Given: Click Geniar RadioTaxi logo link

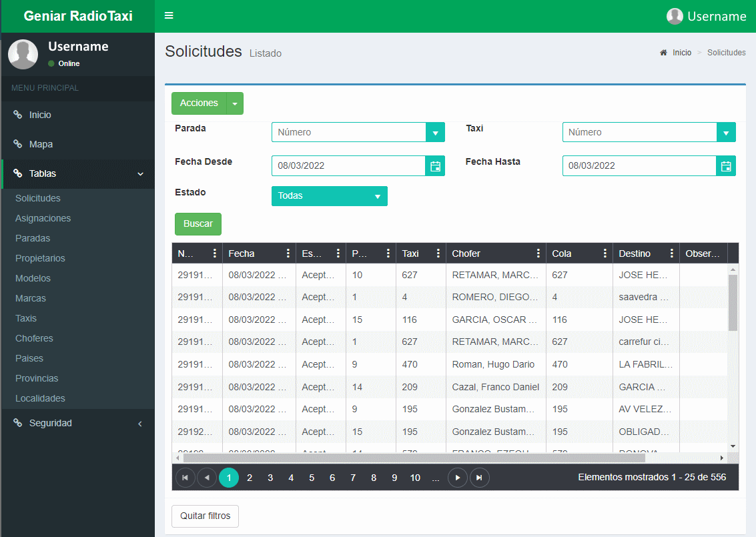Looking at the screenshot, I should click(78, 16).
